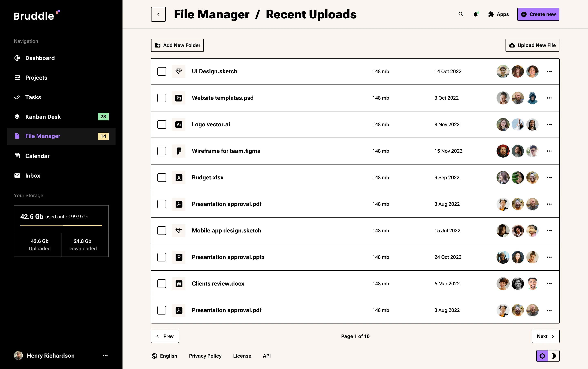This screenshot has width=588, height=369.
Task: Open the options menu for Logo vector.ai
Action: pos(549,124)
